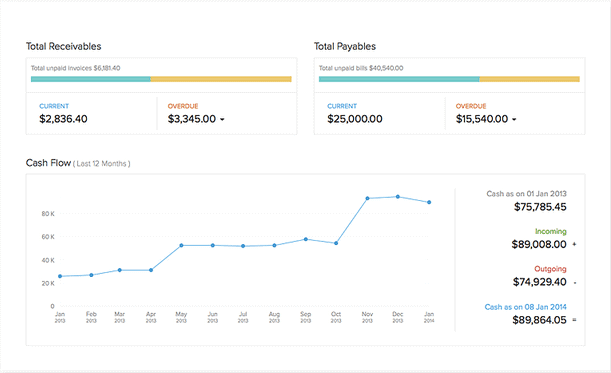Click yellow segment of payables bar
The height and width of the screenshot is (373, 611).
tap(530, 79)
